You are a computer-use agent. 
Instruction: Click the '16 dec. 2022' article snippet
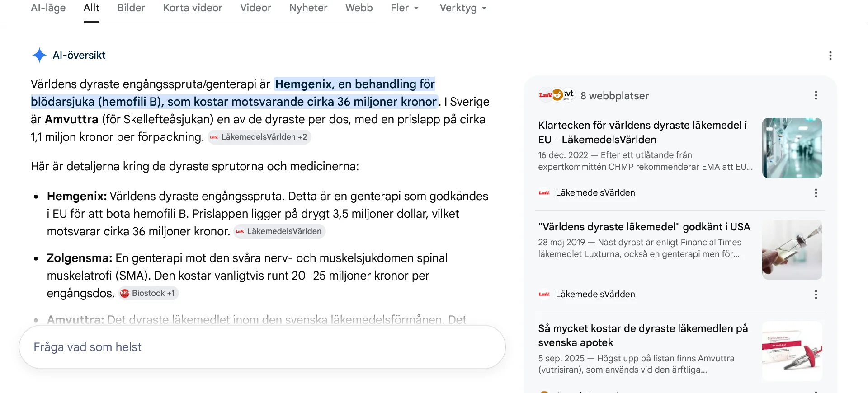point(646,161)
